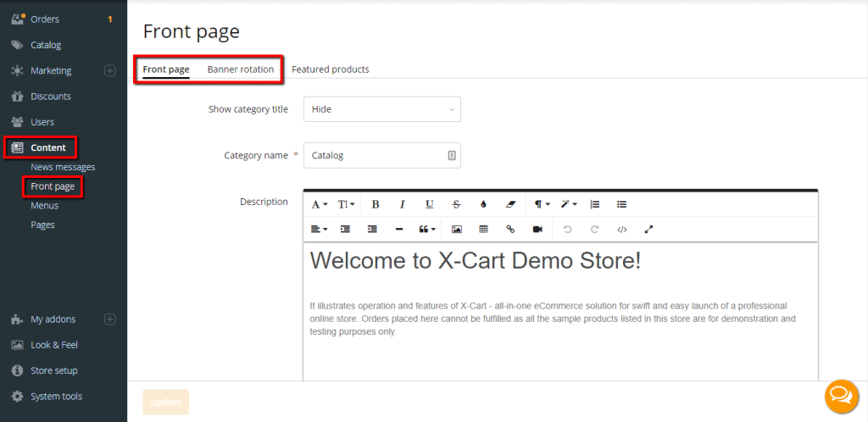Click the Orders notification count badge
This screenshot has height=422, width=868.
click(x=109, y=19)
